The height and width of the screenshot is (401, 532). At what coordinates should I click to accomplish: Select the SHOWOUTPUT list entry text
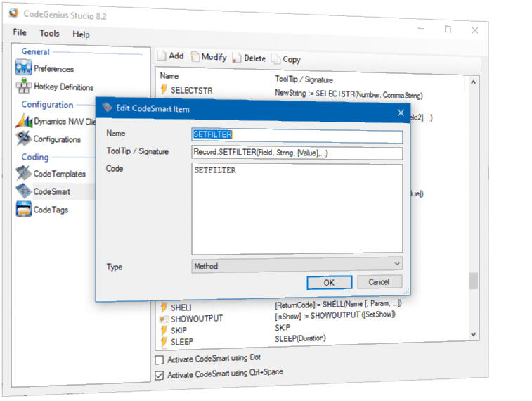pyautogui.click(x=197, y=319)
